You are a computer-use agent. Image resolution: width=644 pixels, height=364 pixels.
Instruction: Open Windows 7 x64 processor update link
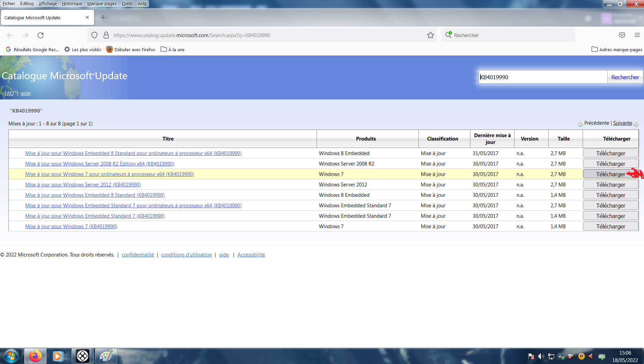coord(110,174)
